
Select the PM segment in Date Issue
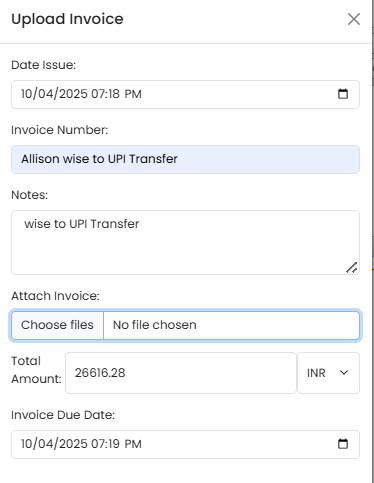tap(133, 94)
